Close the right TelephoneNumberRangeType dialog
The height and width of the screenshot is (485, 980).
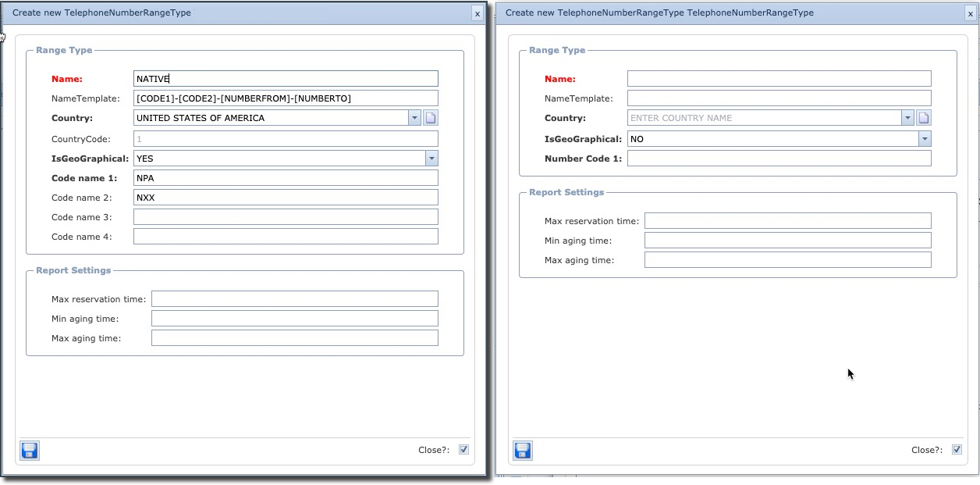coord(971,13)
